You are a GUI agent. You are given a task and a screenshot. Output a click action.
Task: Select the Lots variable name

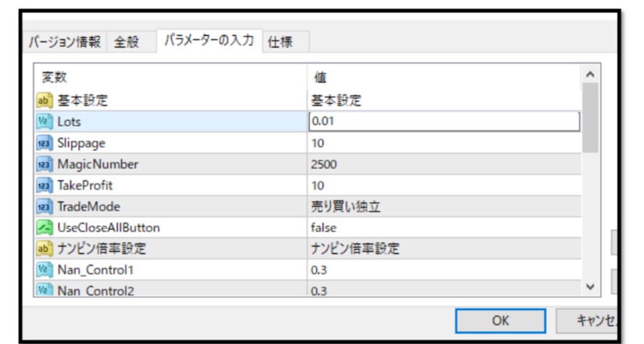click(x=69, y=121)
